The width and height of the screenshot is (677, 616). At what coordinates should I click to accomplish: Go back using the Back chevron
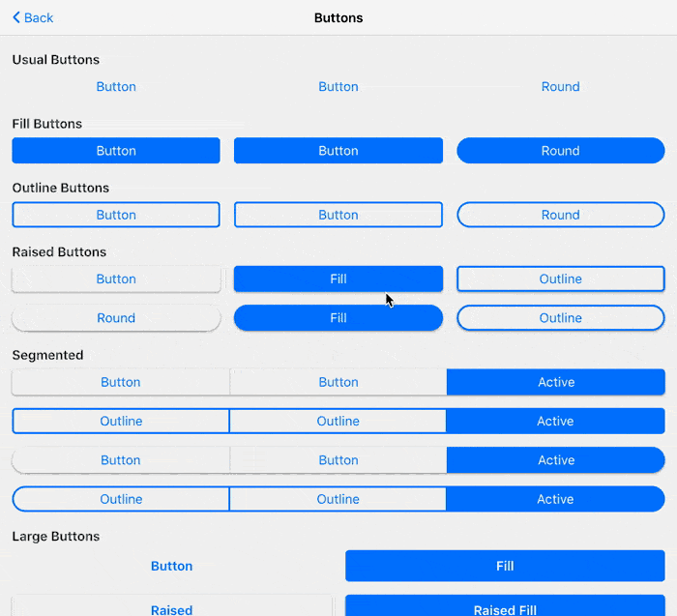(33, 18)
